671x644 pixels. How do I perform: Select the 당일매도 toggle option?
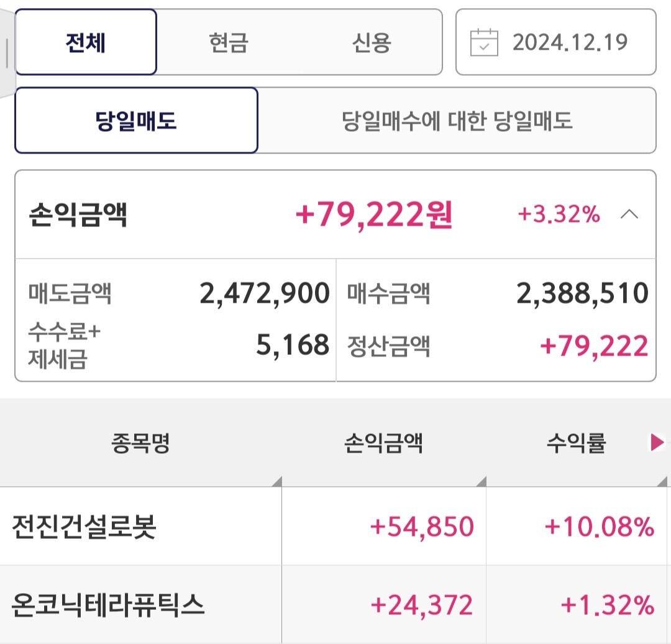coord(136,120)
